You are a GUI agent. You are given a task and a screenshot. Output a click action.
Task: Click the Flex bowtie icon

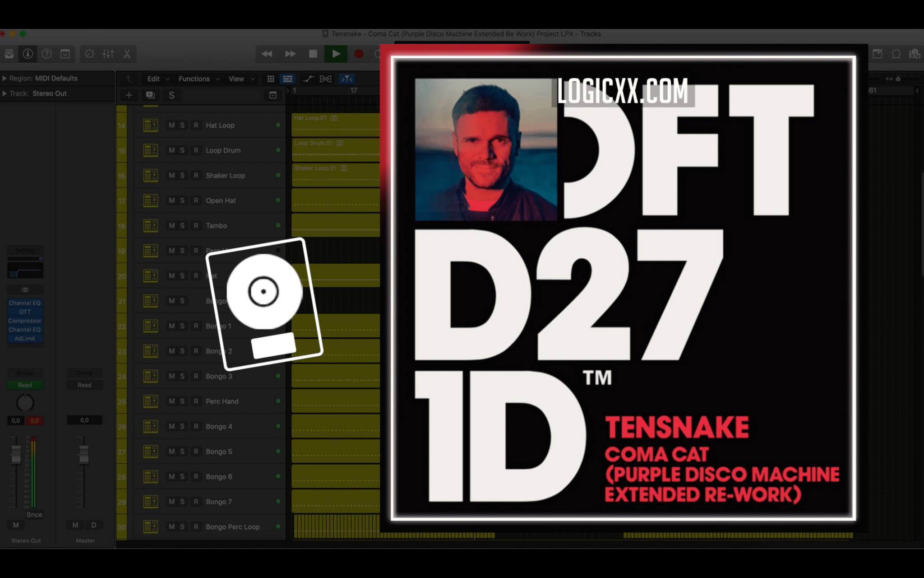pos(325,79)
